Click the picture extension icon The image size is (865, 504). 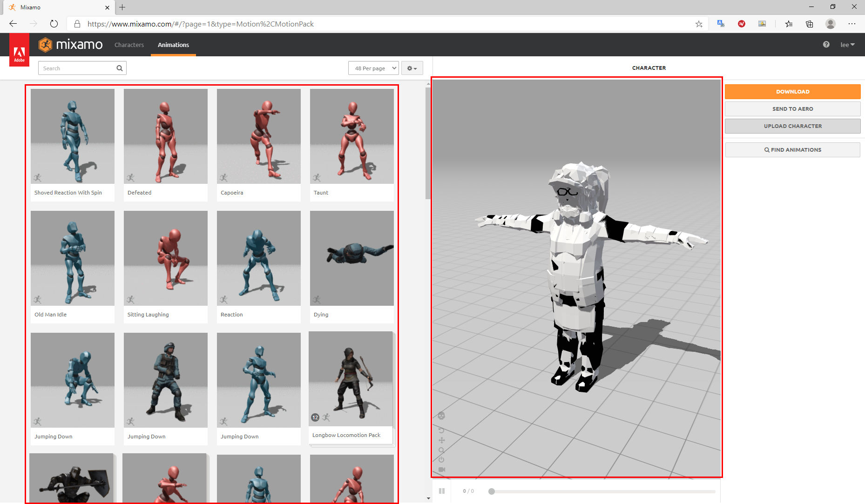click(762, 24)
